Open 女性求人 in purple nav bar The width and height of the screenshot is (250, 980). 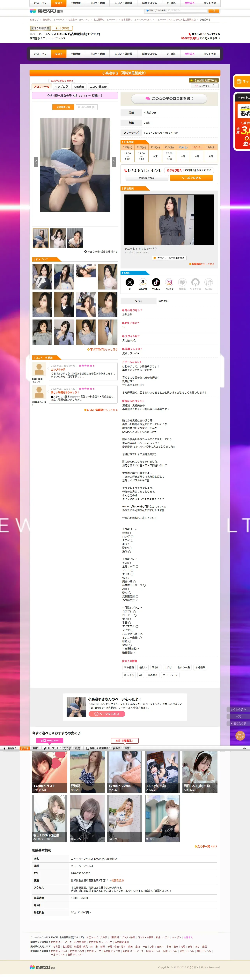click(190, 54)
